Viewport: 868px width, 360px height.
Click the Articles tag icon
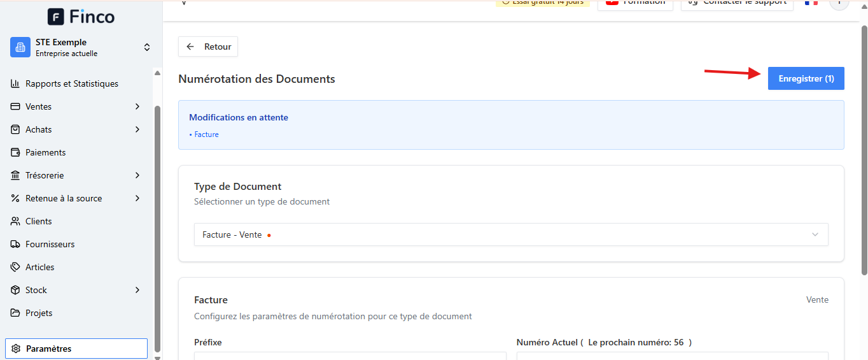15,267
